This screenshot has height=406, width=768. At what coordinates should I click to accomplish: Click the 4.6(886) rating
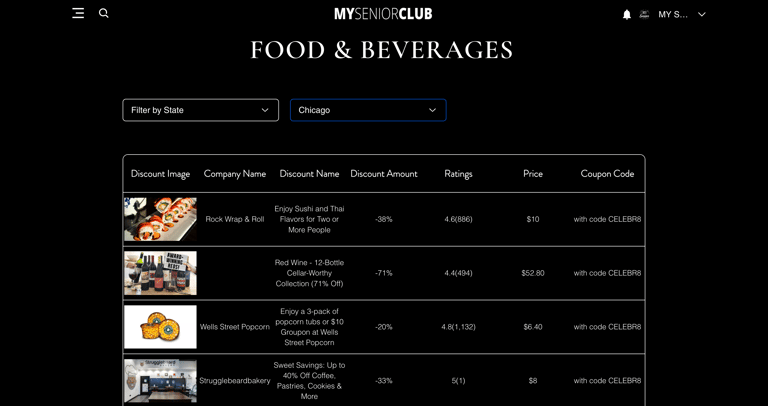[x=458, y=219]
